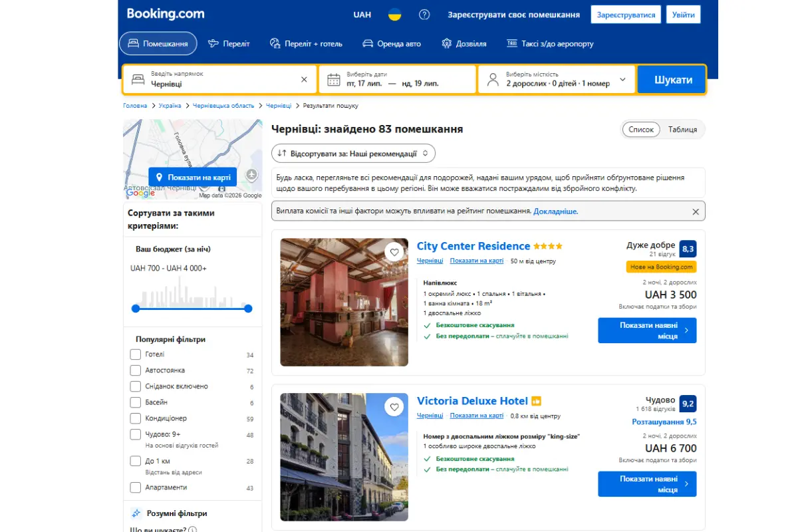The width and height of the screenshot is (798, 532).
Task: Check the Апартаменти filter
Action: [x=136, y=487]
